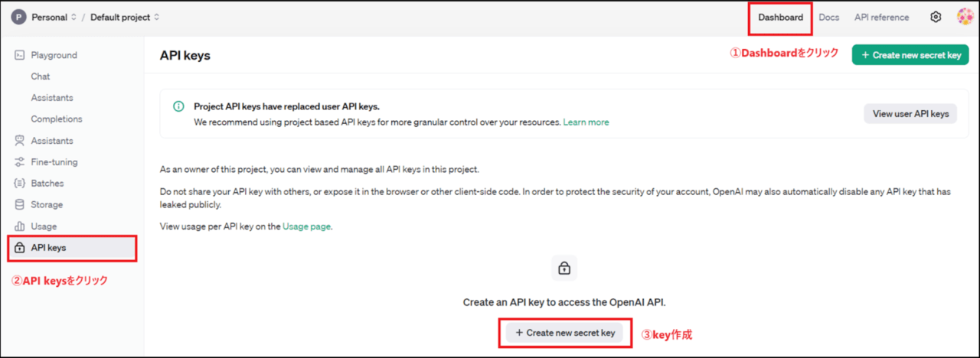Open the Usage page link
980x358 pixels.
[307, 226]
